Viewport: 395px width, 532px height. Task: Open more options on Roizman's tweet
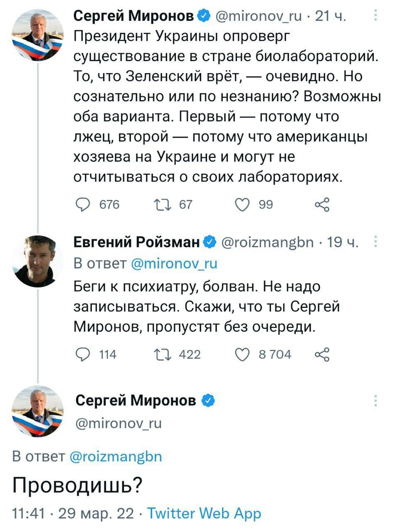coord(376,242)
